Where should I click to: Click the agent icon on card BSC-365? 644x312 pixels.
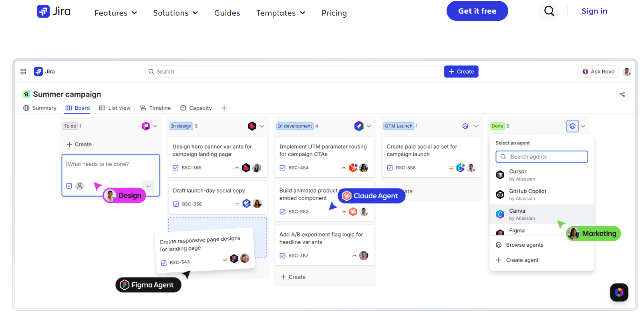point(246,168)
